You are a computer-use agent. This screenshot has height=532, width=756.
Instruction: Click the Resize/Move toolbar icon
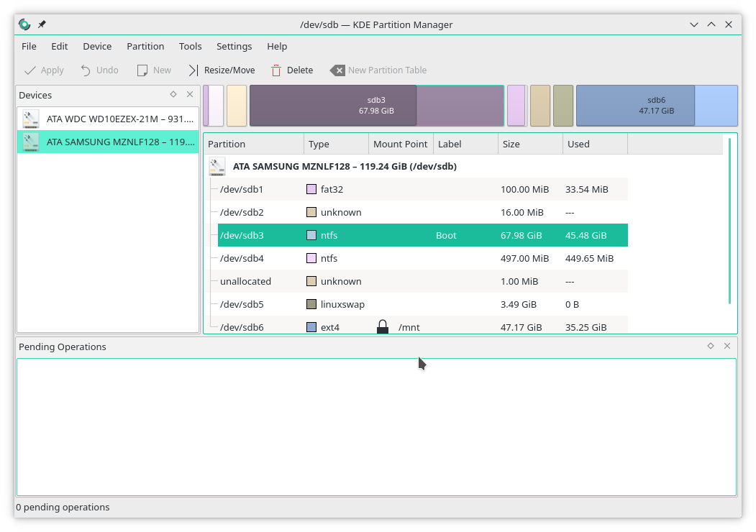[193, 70]
